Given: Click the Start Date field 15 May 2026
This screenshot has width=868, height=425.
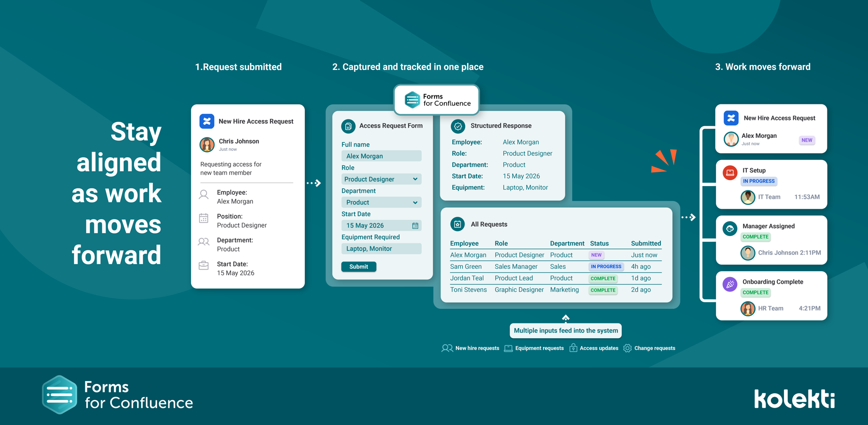Looking at the screenshot, I should (381, 225).
